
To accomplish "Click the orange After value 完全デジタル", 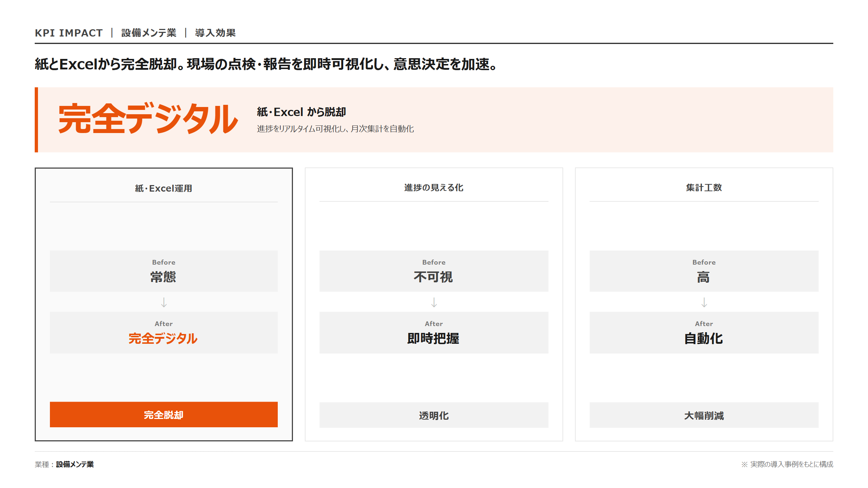I will tap(163, 338).
